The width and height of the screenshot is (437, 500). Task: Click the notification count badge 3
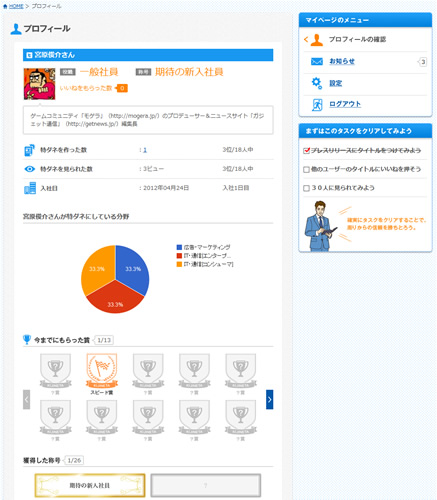click(423, 62)
